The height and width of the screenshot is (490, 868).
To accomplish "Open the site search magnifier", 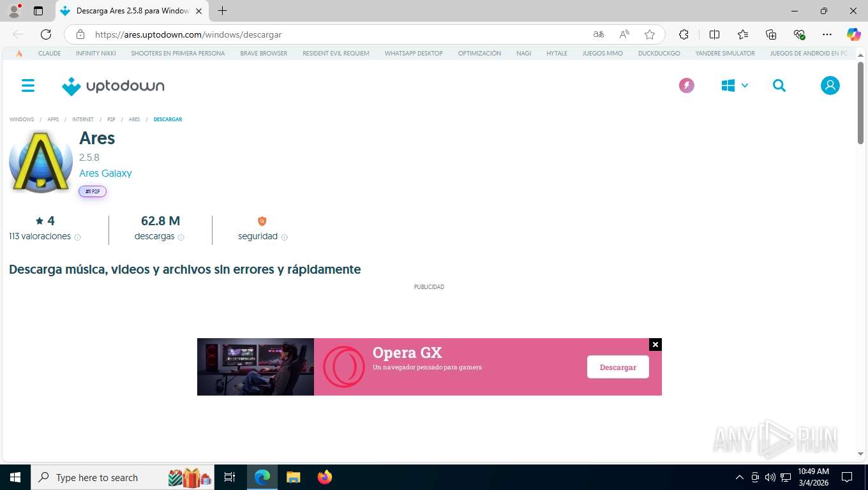I will point(779,85).
